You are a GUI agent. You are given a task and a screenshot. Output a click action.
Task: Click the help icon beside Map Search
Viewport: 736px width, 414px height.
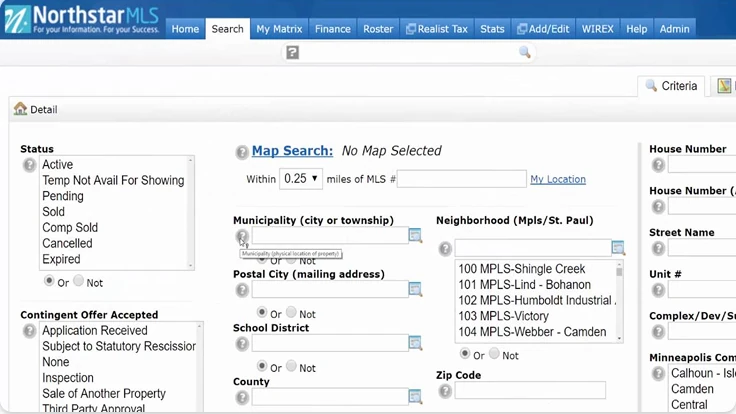[x=242, y=152]
